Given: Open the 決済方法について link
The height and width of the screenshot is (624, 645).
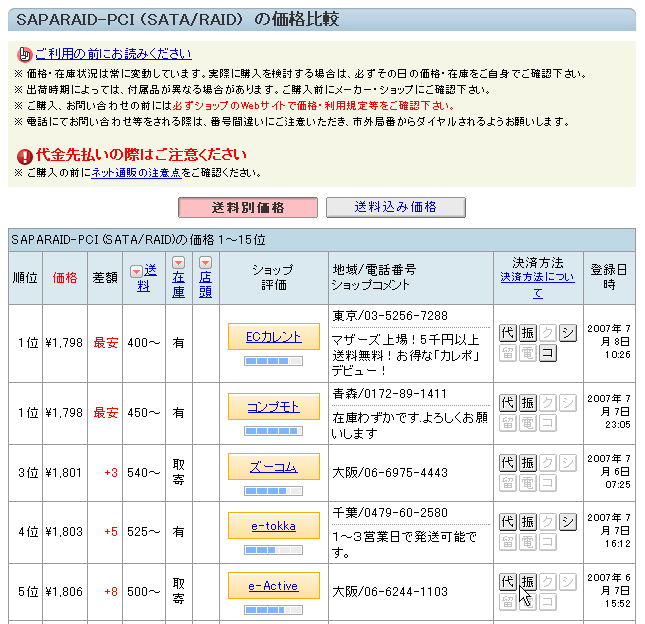Looking at the screenshot, I should (x=538, y=285).
